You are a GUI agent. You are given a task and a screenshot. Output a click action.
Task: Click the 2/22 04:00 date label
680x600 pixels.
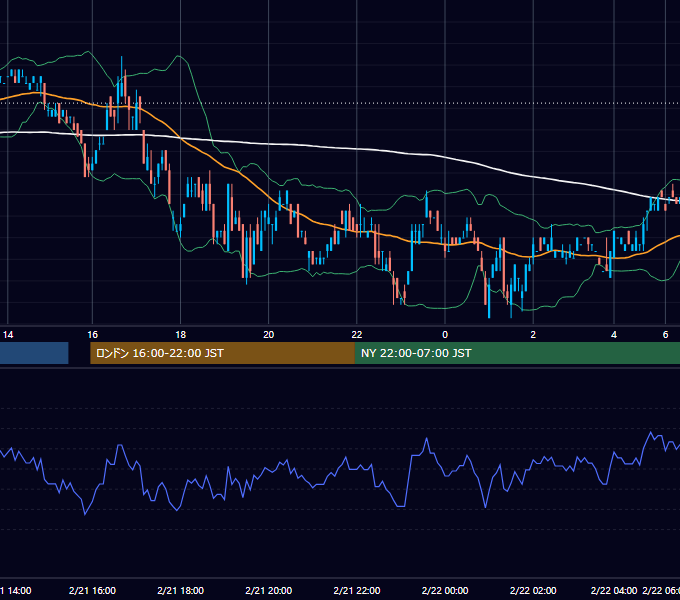tap(614, 590)
